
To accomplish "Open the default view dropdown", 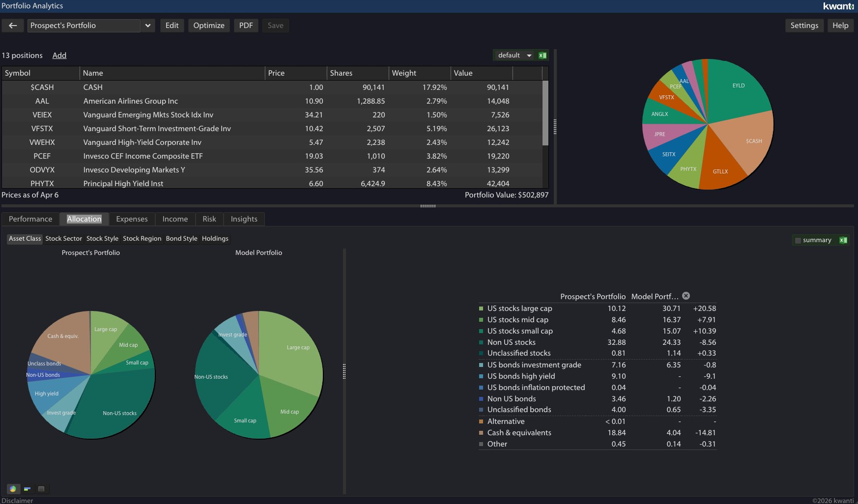I will [514, 56].
